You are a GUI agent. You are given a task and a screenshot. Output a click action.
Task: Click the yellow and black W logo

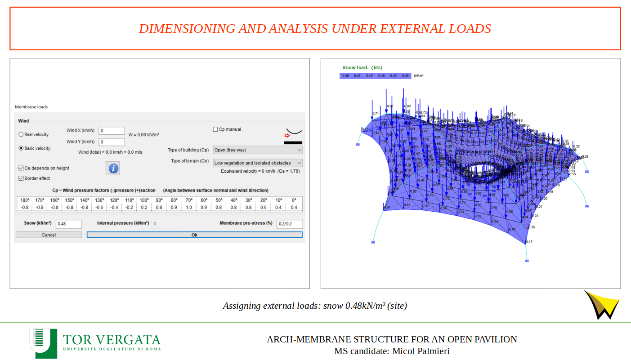tap(602, 305)
